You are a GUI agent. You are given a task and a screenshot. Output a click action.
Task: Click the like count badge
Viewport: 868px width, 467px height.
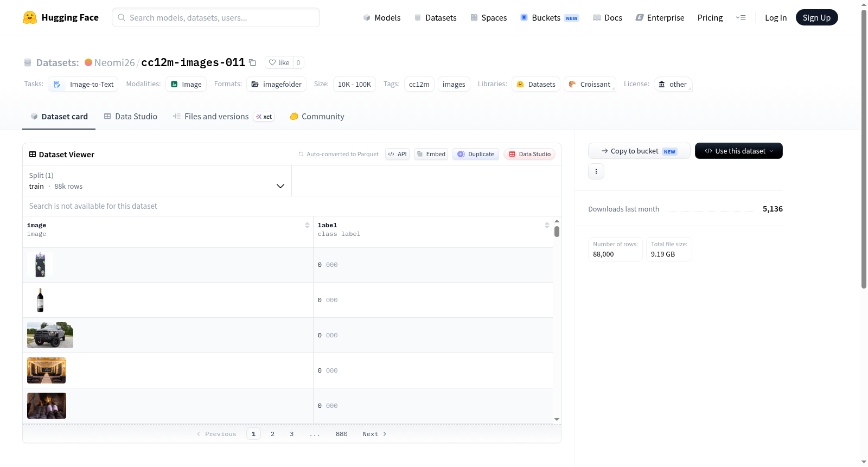(298, 62)
